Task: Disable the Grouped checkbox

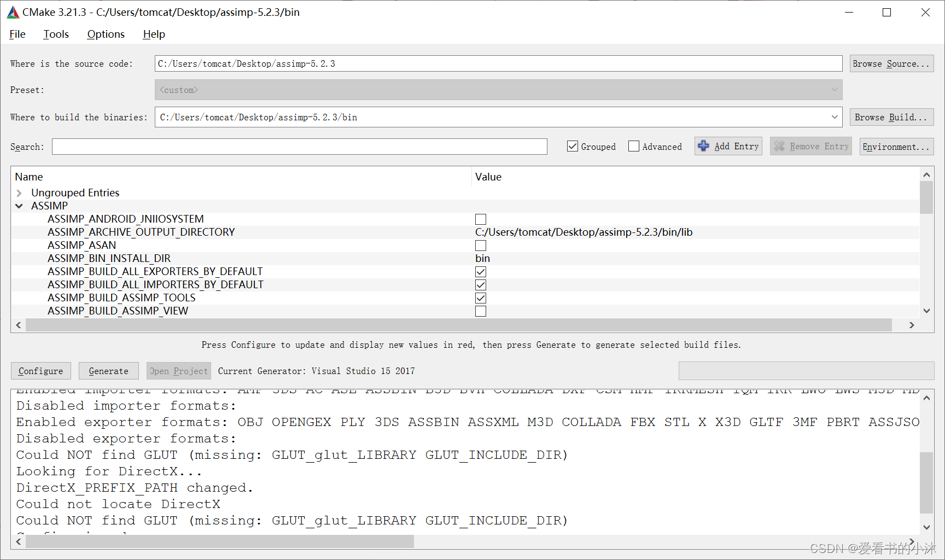Action: pyautogui.click(x=572, y=146)
